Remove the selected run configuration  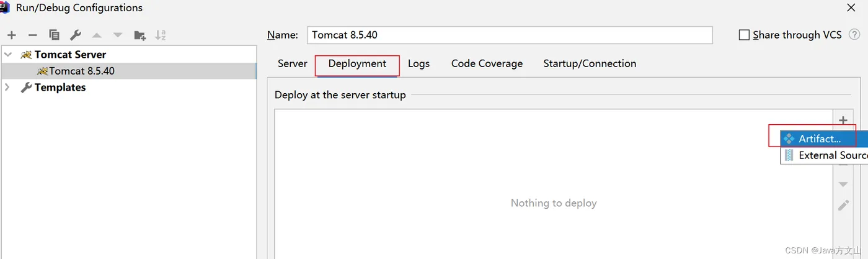(33, 35)
